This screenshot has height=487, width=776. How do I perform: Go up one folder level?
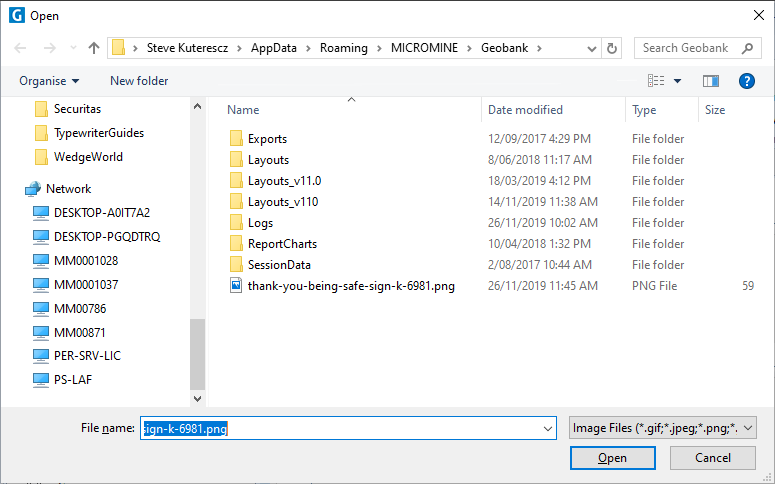coord(94,48)
